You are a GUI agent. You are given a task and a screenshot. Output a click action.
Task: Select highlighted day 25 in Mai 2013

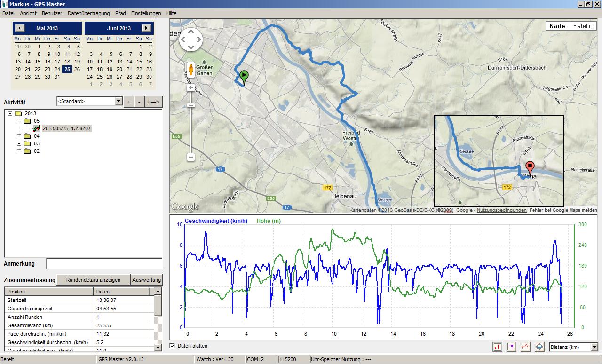pos(67,69)
